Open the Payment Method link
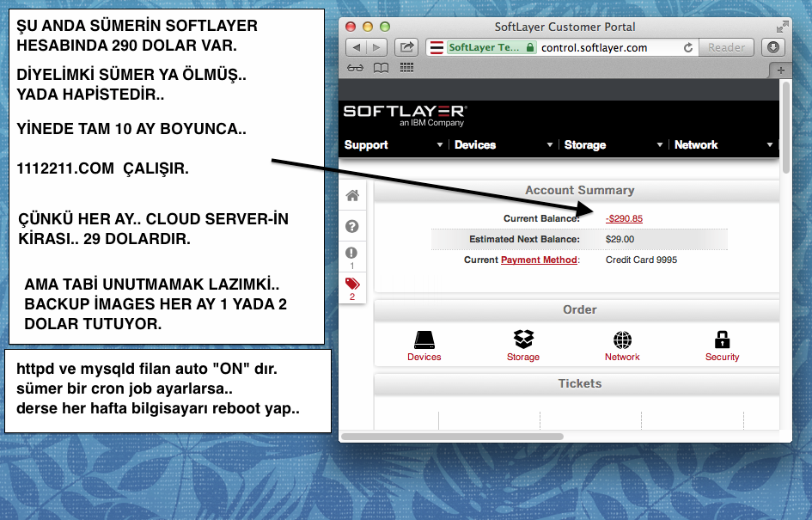This screenshot has width=812, height=520. (539, 260)
